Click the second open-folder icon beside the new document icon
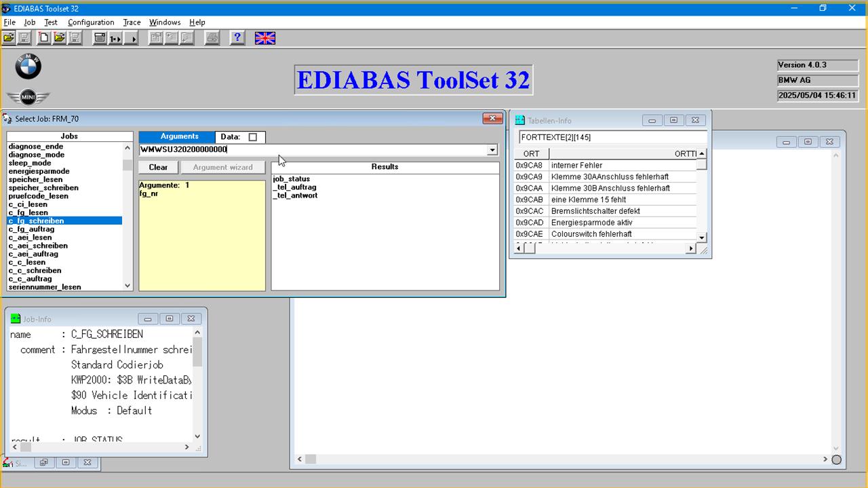 [60, 38]
